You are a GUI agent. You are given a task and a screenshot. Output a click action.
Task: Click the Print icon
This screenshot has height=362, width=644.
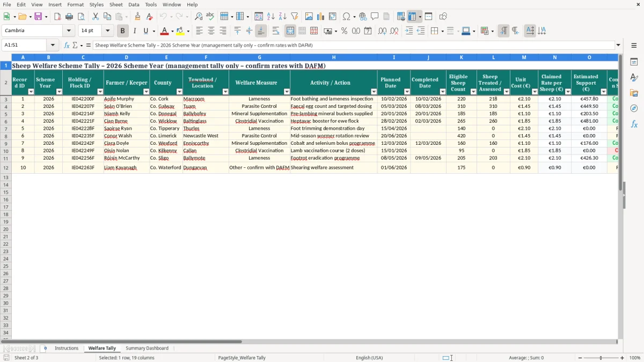(x=69, y=17)
